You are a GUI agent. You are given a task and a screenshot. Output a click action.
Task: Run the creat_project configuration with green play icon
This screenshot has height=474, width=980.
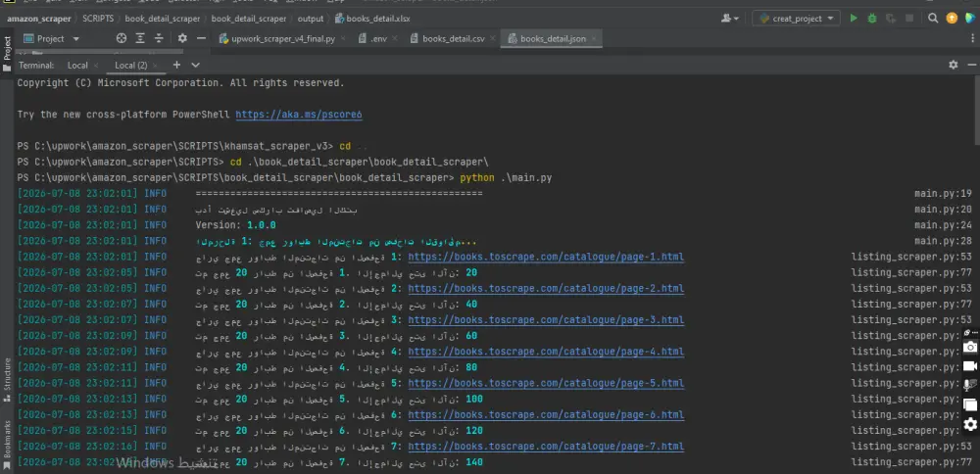[x=854, y=19]
